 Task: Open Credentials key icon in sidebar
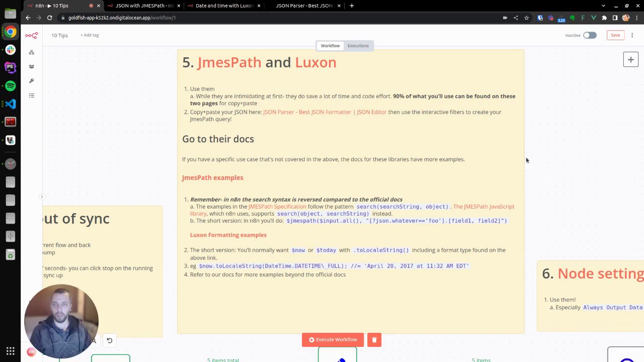[x=31, y=81]
